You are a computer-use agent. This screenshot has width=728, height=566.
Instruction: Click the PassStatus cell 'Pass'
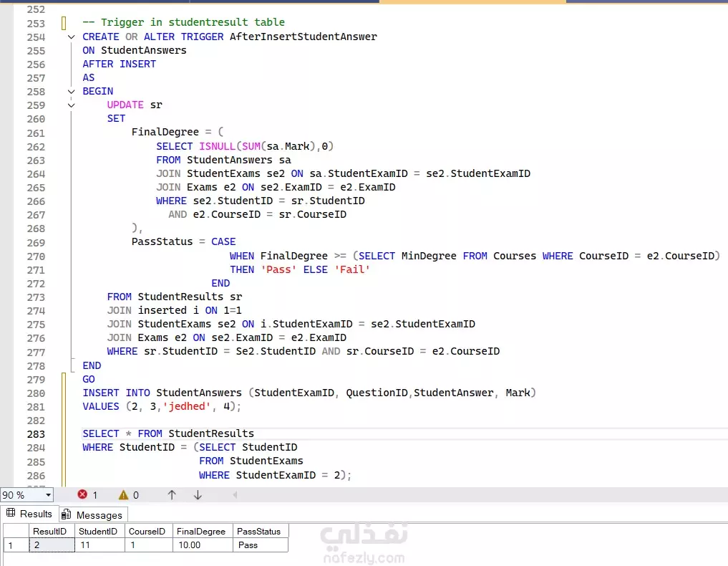[260, 545]
